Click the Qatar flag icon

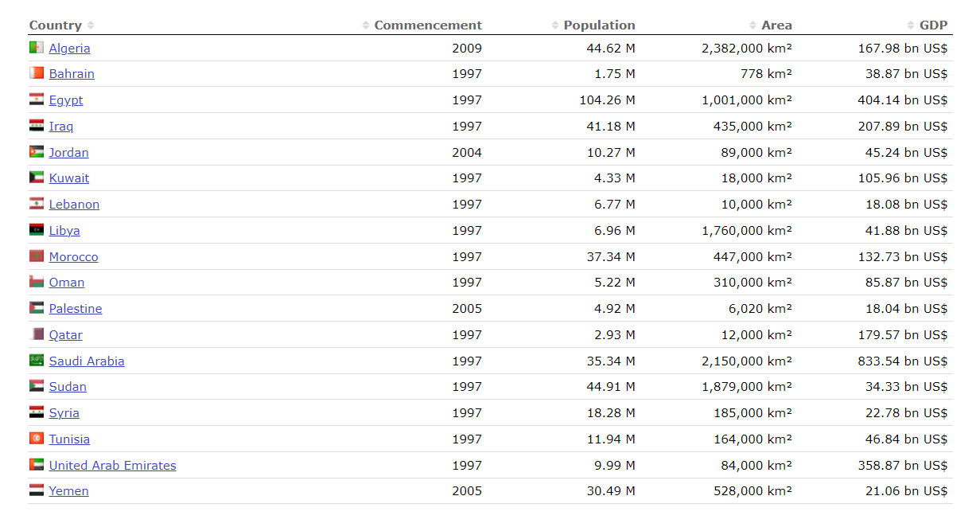coord(37,334)
